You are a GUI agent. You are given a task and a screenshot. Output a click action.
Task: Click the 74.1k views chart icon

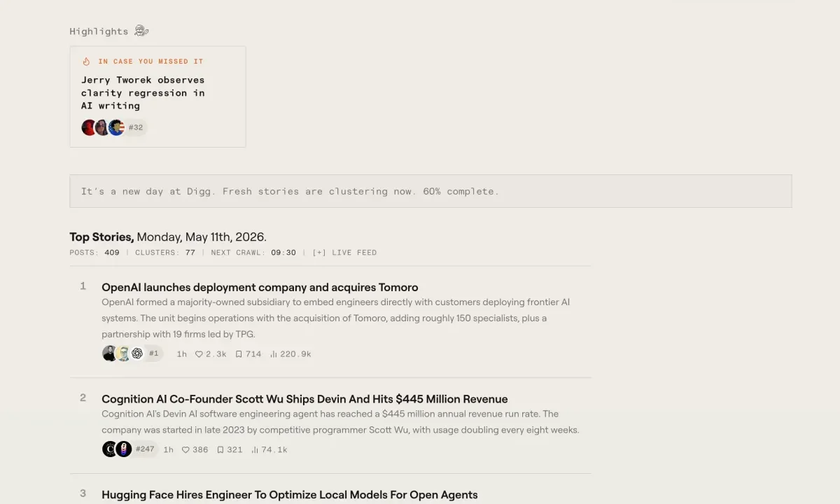click(255, 450)
